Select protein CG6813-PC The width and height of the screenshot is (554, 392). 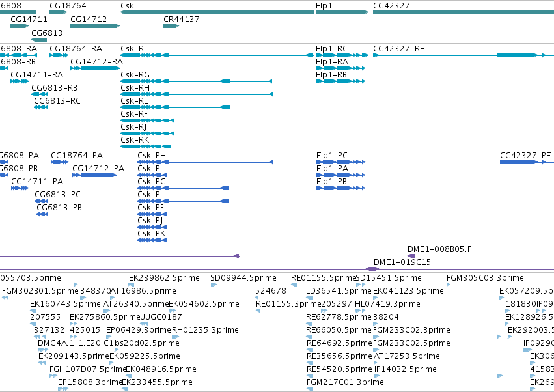pyautogui.click(x=57, y=195)
